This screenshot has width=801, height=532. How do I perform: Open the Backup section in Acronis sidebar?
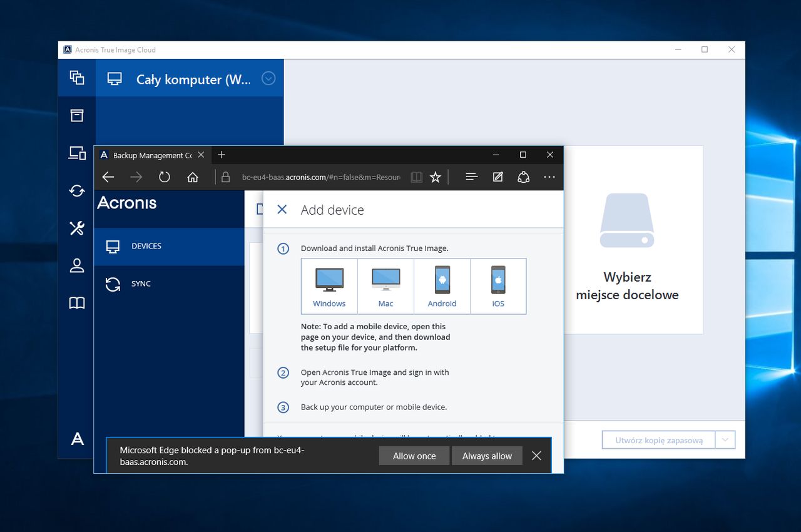click(x=77, y=78)
